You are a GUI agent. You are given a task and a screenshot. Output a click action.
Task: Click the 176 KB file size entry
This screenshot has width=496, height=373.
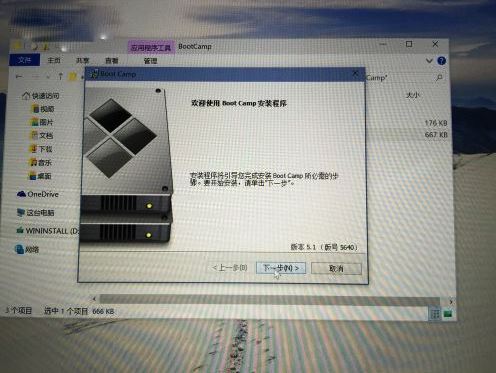pos(436,123)
